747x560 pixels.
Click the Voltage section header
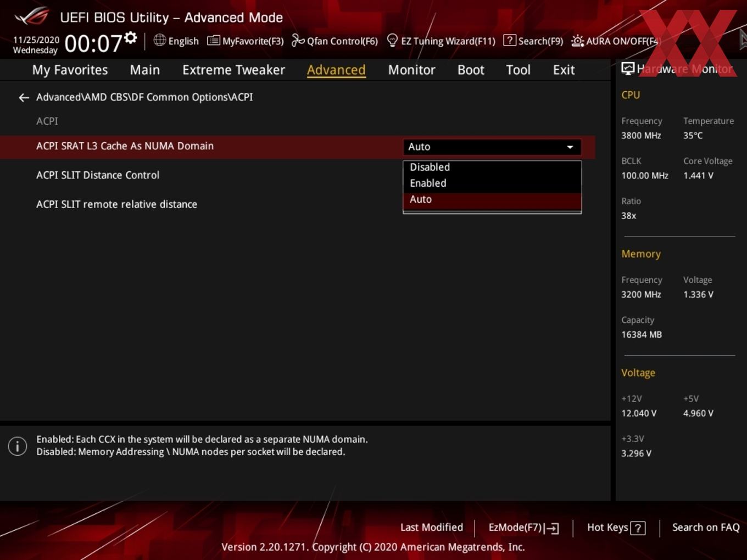(x=638, y=373)
